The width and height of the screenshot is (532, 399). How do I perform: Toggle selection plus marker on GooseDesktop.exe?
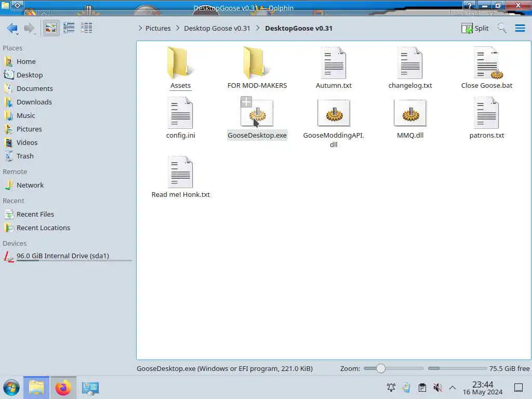pyautogui.click(x=246, y=101)
